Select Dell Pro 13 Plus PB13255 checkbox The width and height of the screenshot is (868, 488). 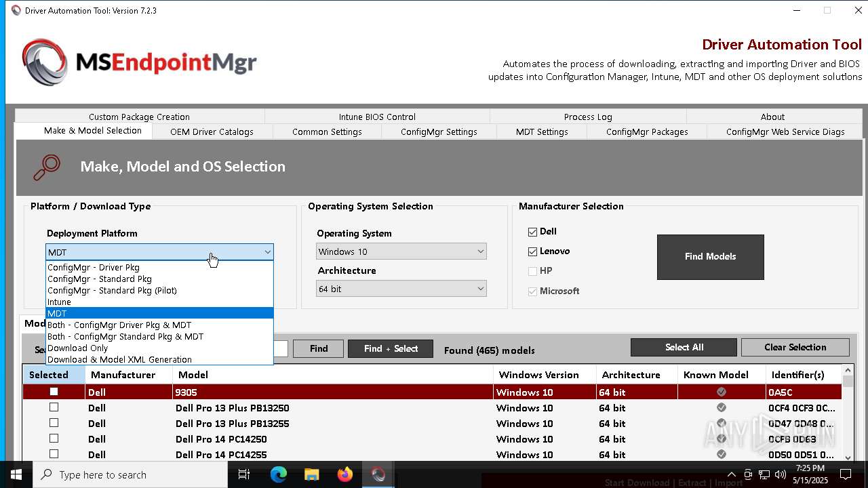coord(54,423)
